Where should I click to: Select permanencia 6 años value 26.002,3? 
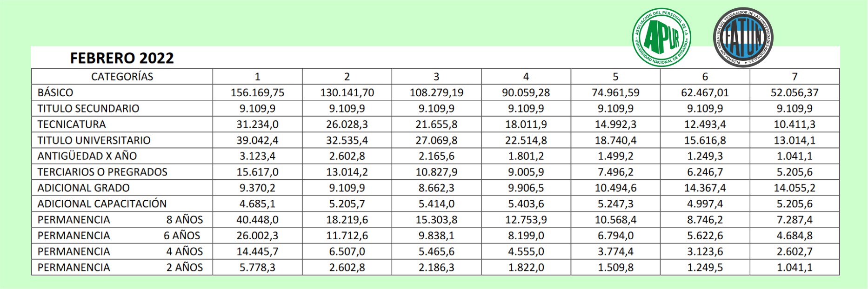pos(257,236)
